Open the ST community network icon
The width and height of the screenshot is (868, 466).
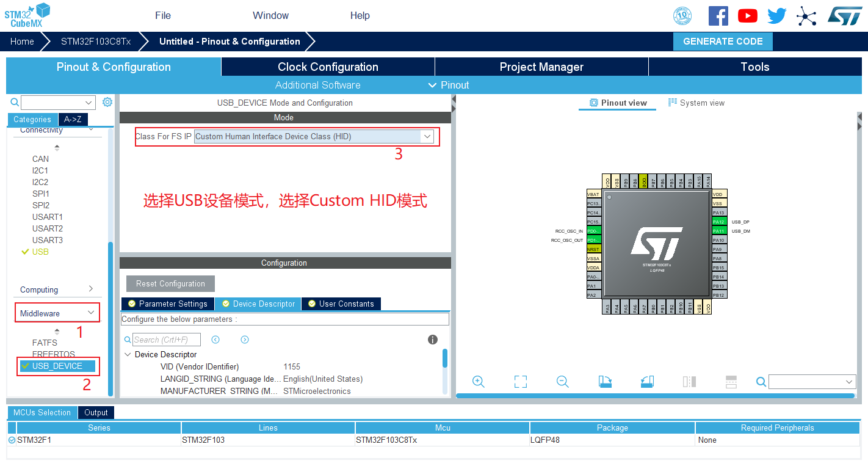point(806,16)
